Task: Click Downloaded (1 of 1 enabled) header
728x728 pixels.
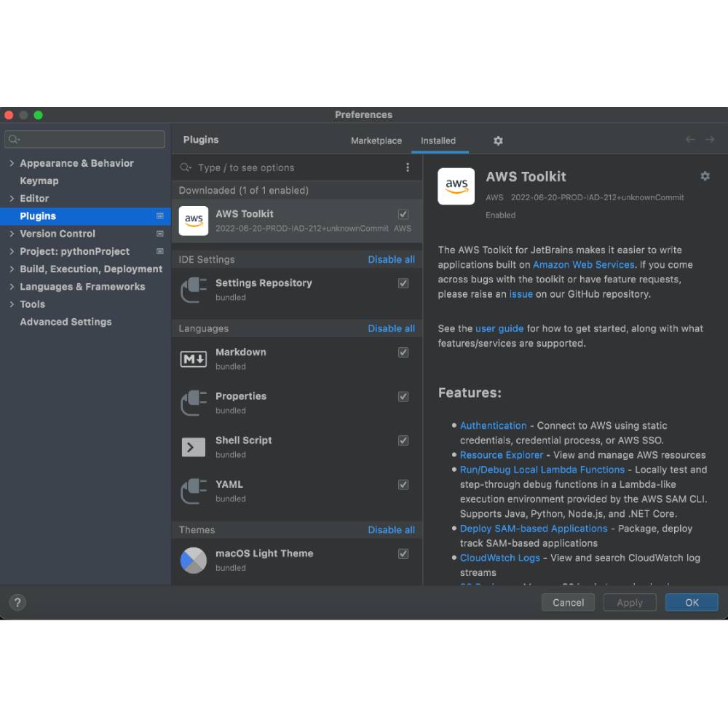Action: pyautogui.click(x=244, y=190)
